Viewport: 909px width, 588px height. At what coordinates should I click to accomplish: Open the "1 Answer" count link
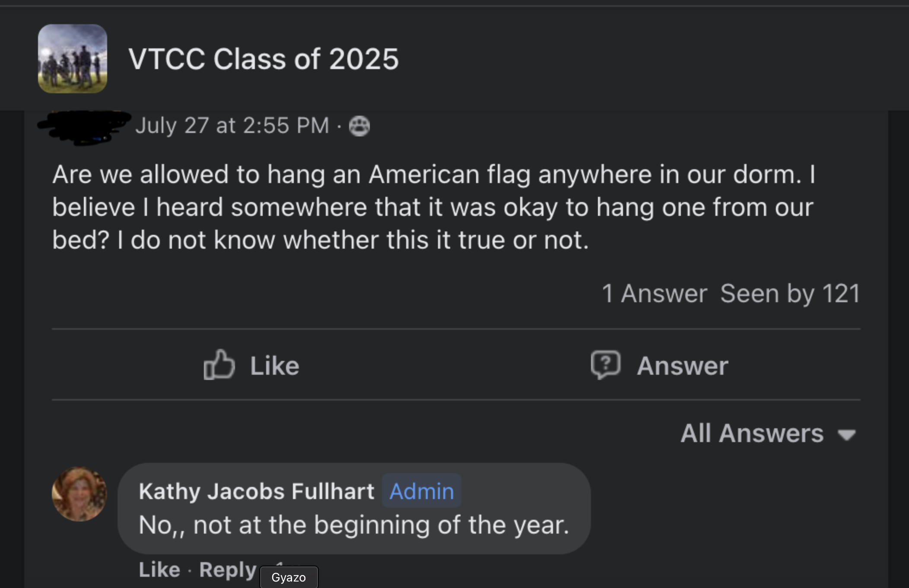click(x=654, y=294)
